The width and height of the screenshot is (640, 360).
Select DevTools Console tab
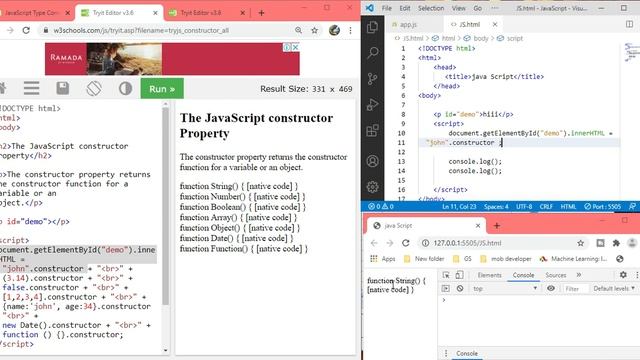(523, 275)
